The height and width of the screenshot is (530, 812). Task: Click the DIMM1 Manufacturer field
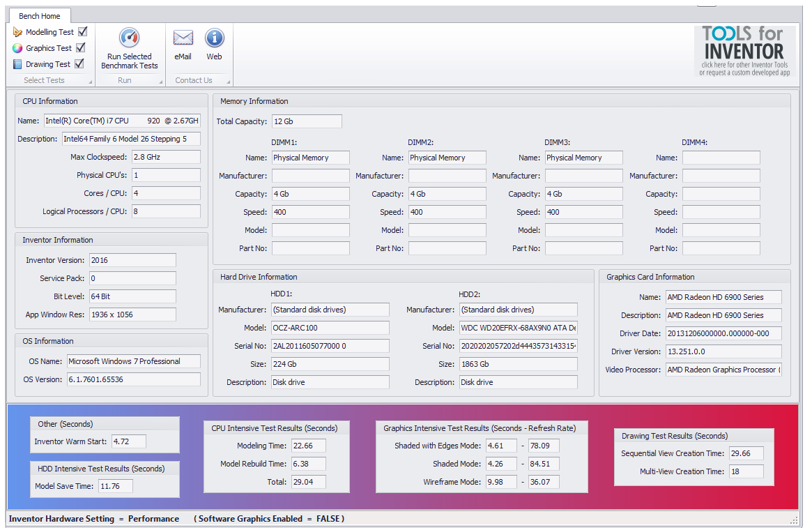coord(311,176)
